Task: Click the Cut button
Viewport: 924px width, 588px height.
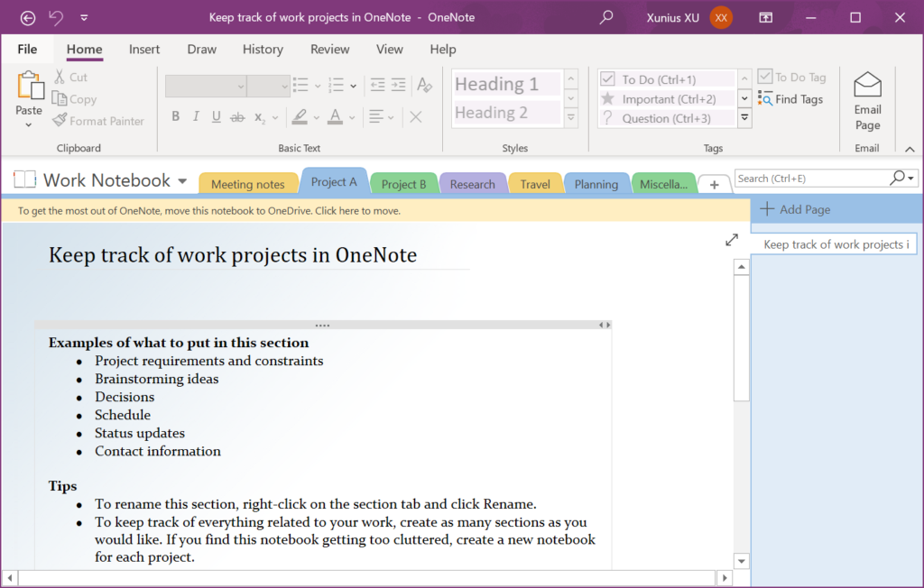Action: [70, 78]
